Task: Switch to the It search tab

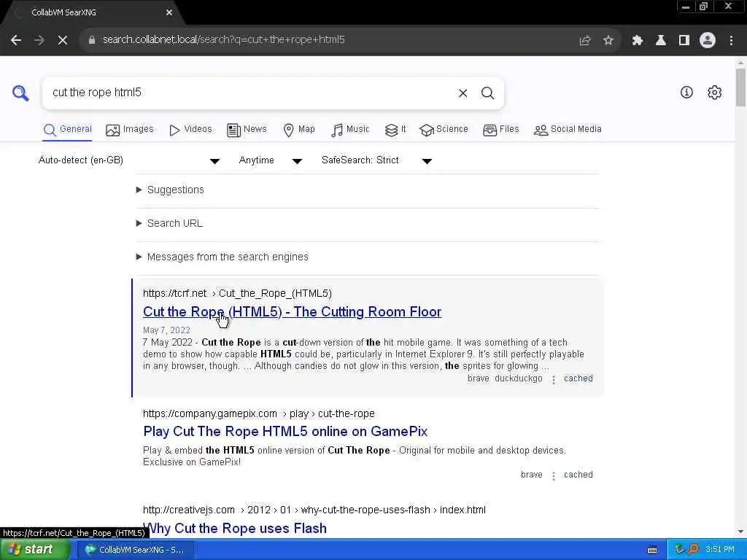Action: pos(395,130)
